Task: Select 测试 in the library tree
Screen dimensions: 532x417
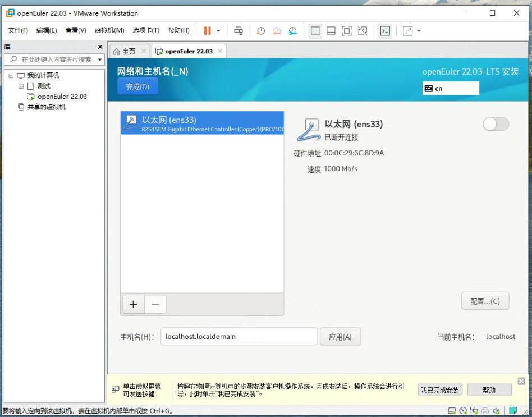Action: point(44,86)
